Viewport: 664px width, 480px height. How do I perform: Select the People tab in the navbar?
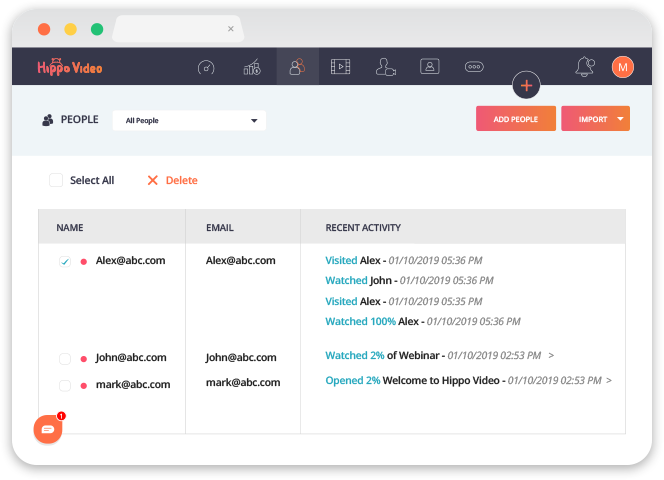[x=297, y=67]
